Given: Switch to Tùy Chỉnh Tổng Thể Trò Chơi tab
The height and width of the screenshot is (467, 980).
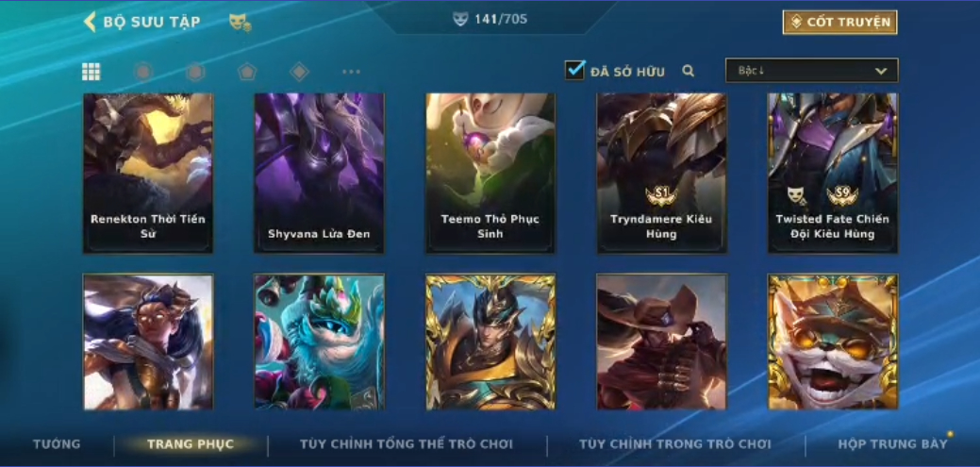Looking at the screenshot, I should click(x=407, y=444).
